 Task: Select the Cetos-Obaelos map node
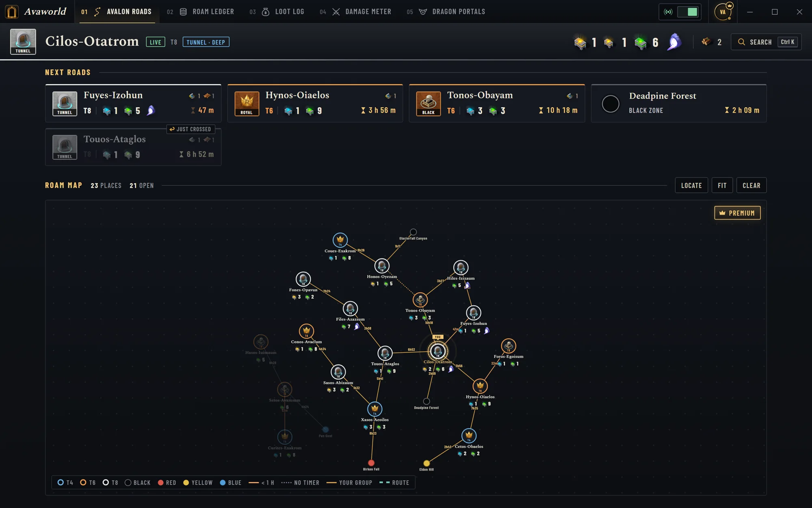469,436
